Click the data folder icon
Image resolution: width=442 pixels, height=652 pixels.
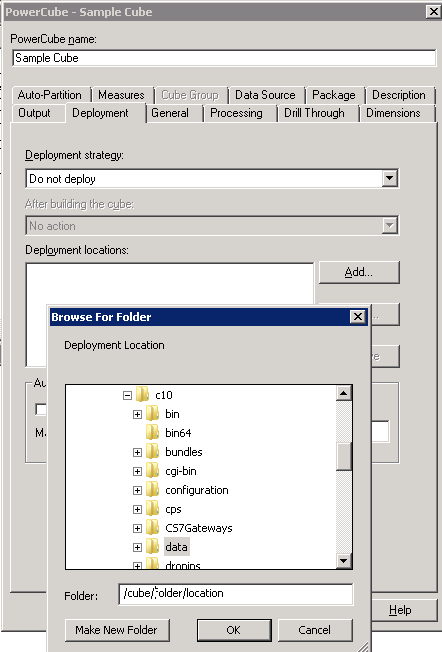(x=153, y=547)
